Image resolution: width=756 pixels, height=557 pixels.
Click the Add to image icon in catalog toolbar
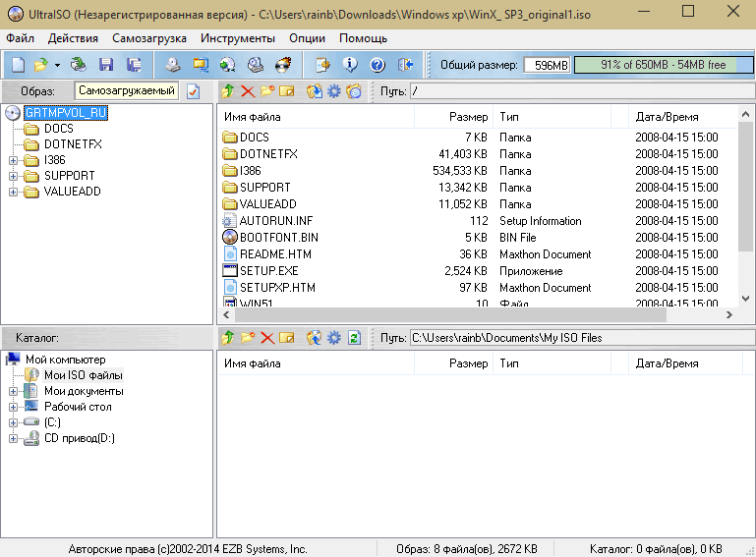pyautogui.click(x=315, y=338)
